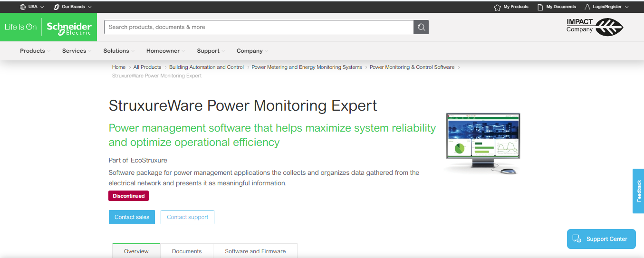Click the product monitor thumbnail image
644x258 pixels.
click(x=483, y=143)
